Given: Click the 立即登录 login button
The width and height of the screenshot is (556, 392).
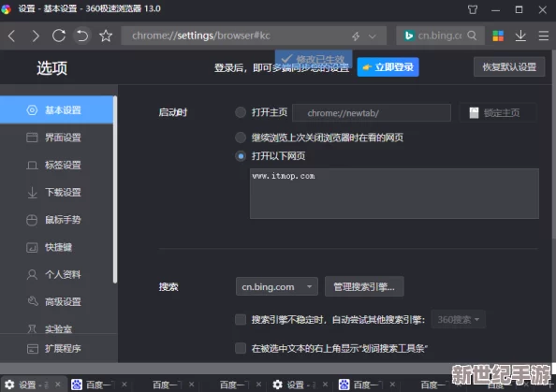Looking at the screenshot, I should pyautogui.click(x=388, y=67).
